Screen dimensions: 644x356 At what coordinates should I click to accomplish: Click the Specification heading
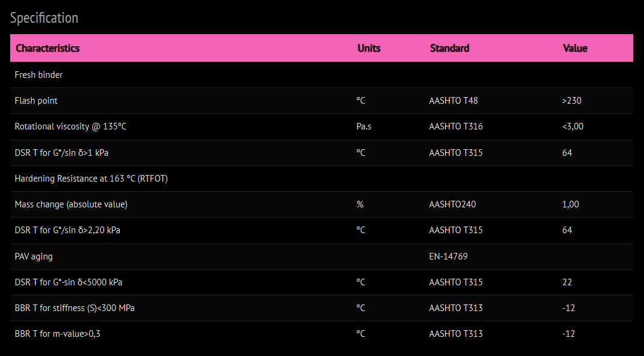(x=44, y=18)
